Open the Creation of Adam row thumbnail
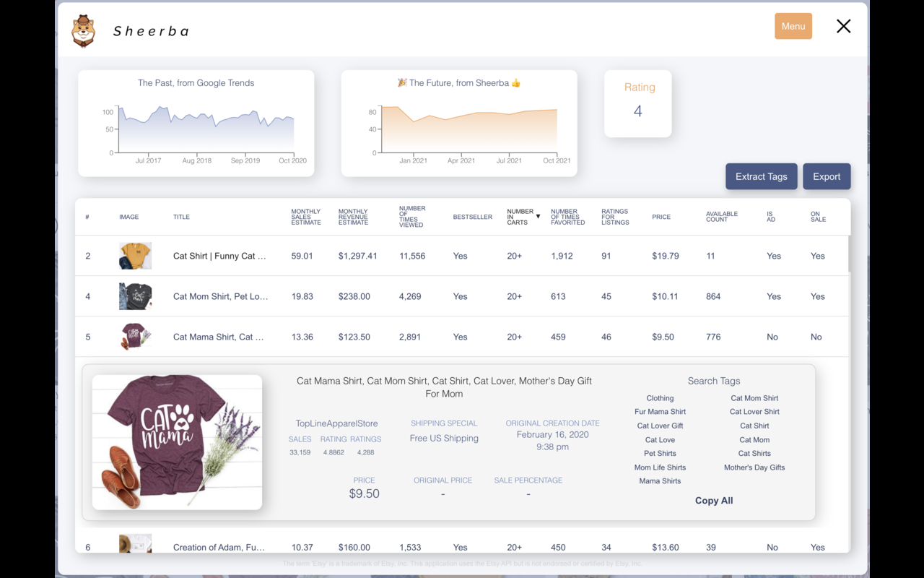924x578 pixels. [135, 544]
